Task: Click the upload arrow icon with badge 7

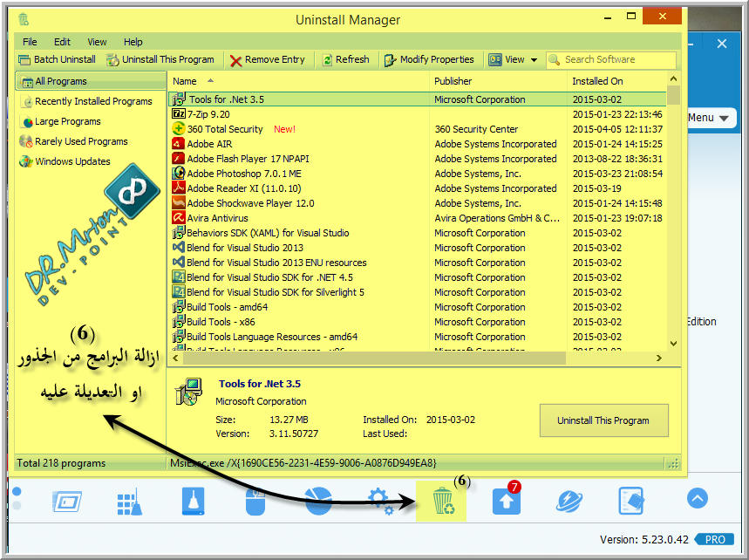Action: pos(506,501)
